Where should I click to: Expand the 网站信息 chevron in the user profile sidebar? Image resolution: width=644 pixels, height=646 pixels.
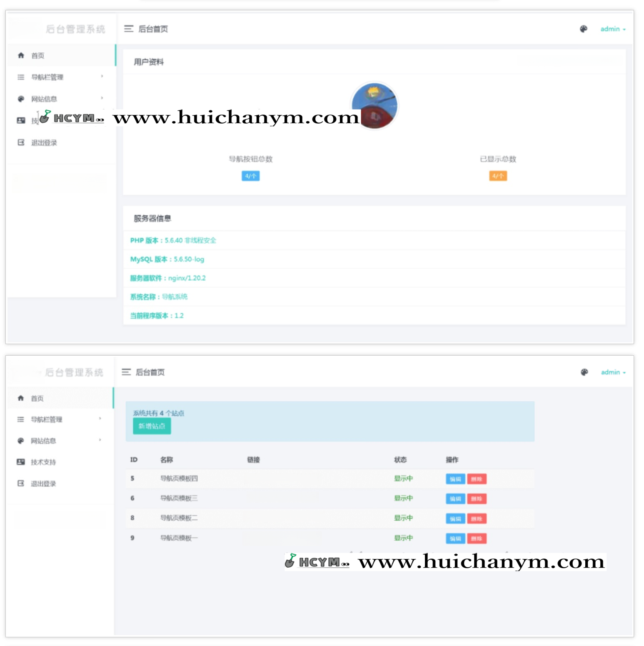pyautogui.click(x=102, y=98)
